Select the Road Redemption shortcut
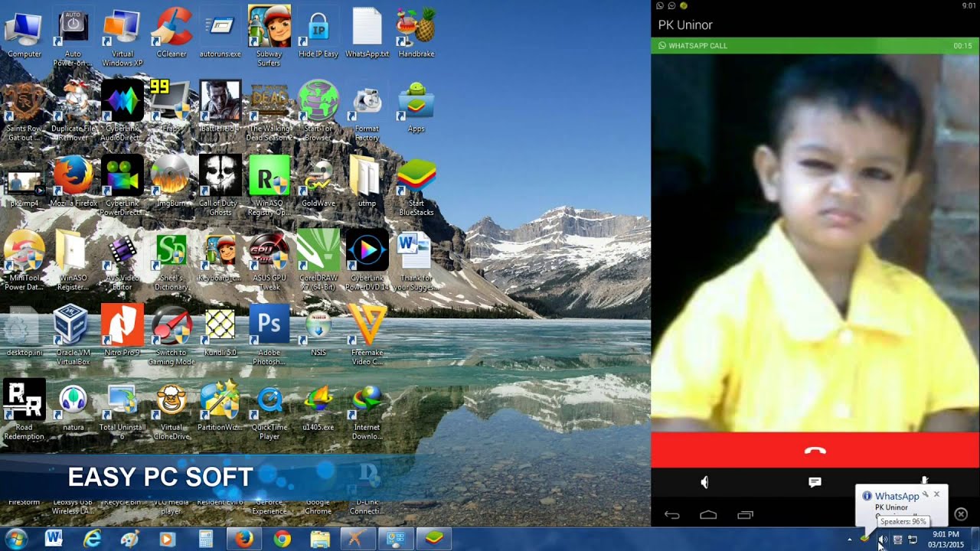The width and height of the screenshot is (980, 551). pos(24,410)
